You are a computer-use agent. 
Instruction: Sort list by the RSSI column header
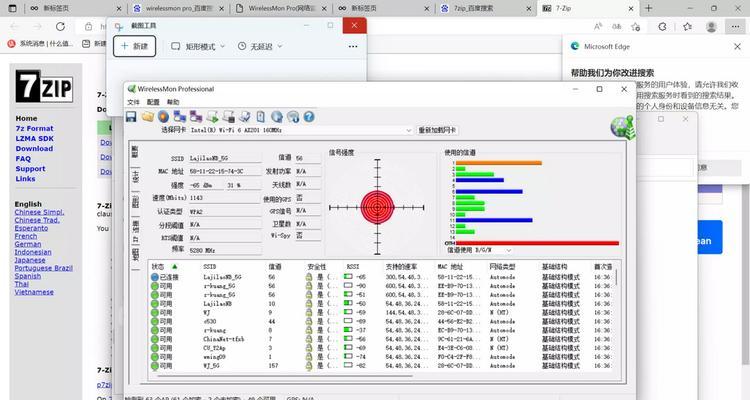click(352, 267)
